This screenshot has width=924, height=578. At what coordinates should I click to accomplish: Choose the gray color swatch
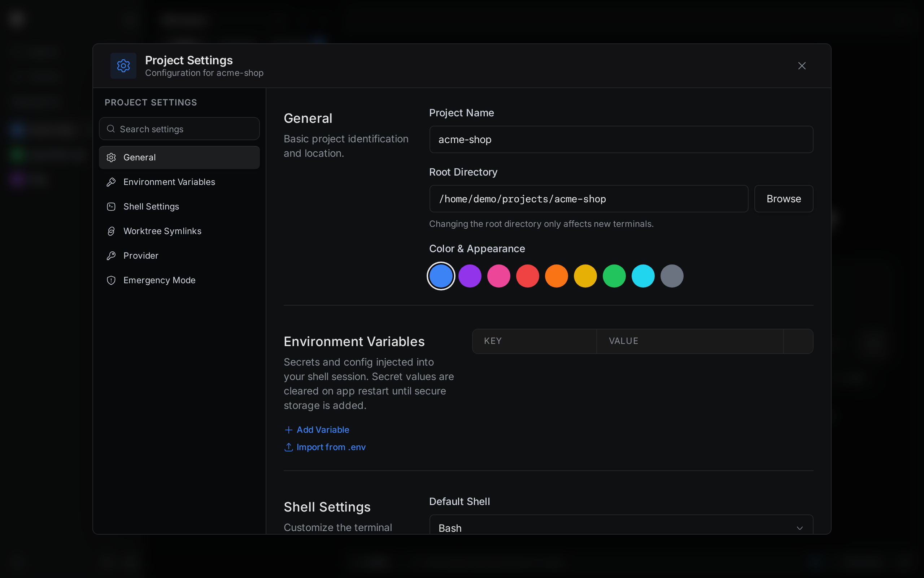pyautogui.click(x=672, y=276)
